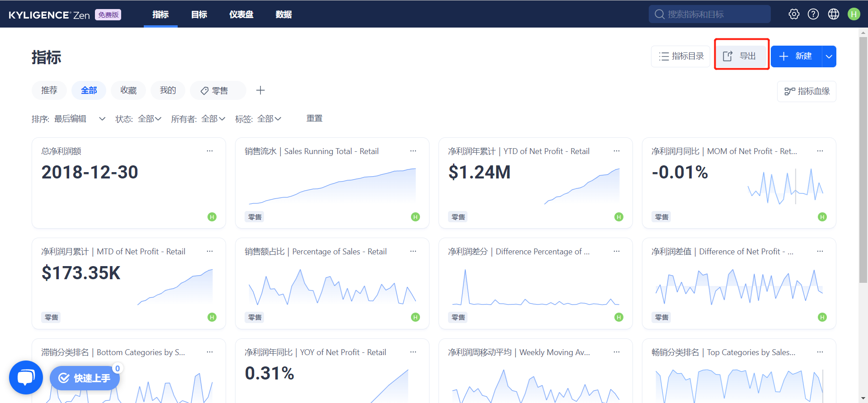Open the user avatar H menu
868x403 pixels.
pos(854,14)
